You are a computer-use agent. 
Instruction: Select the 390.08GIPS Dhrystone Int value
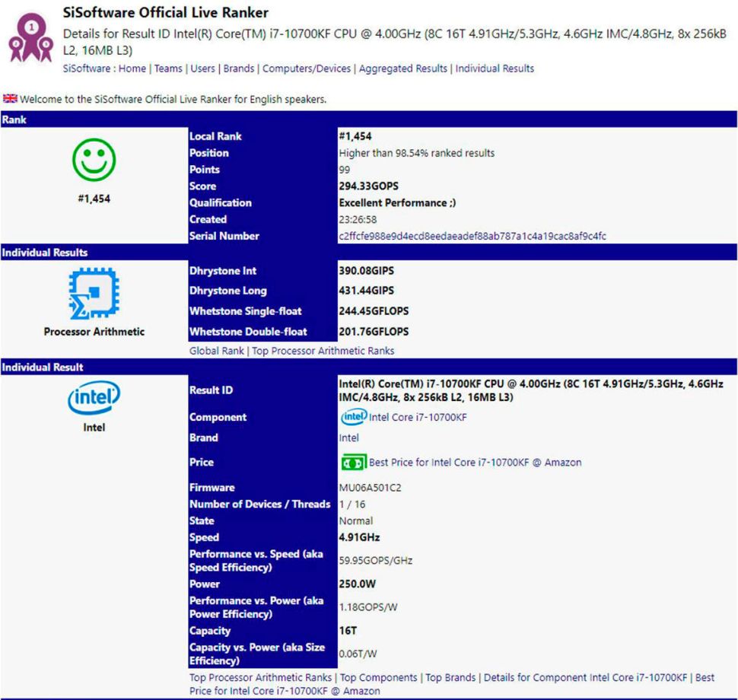366,271
